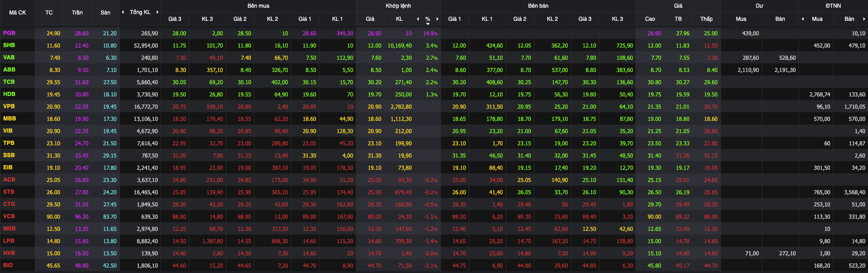Click VCB ceiling price 96.30
The width and height of the screenshot is (868, 273).
coord(82,217)
